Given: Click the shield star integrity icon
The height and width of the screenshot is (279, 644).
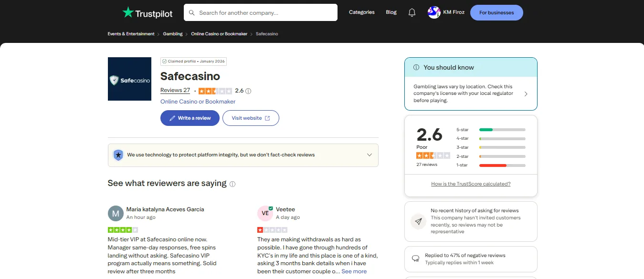Looking at the screenshot, I should coord(118,155).
